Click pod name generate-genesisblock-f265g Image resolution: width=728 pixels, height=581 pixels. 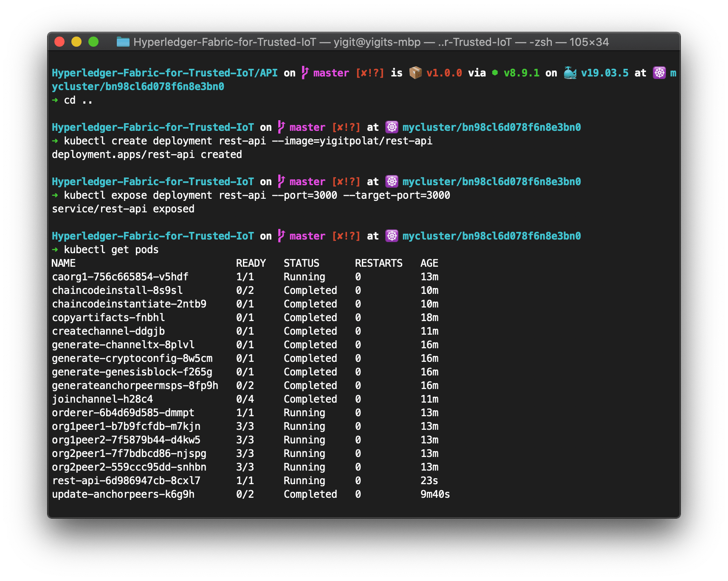[x=132, y=372]
